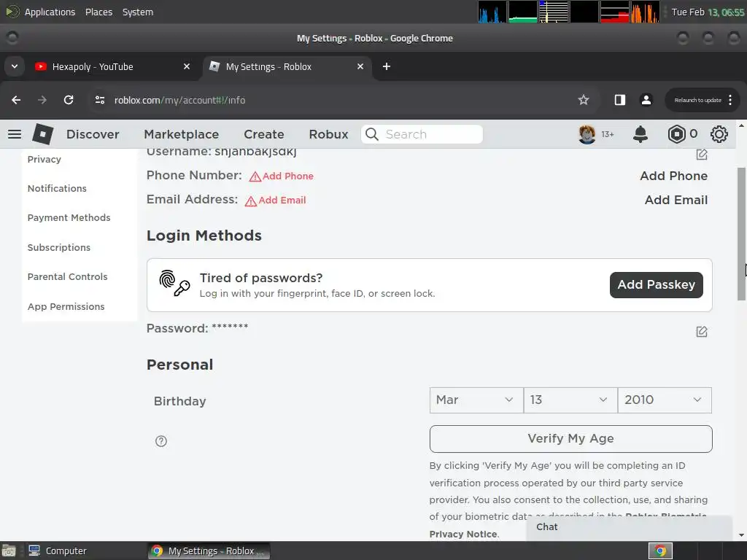Click the user avatar thumbnail
This screenshot has height=560, width=747.
pos(587,134)
